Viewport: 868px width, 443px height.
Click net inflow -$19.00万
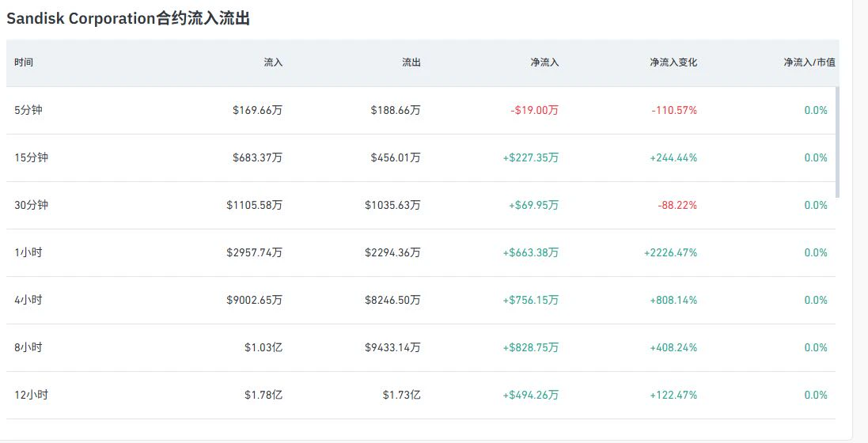tap(535, 110)
